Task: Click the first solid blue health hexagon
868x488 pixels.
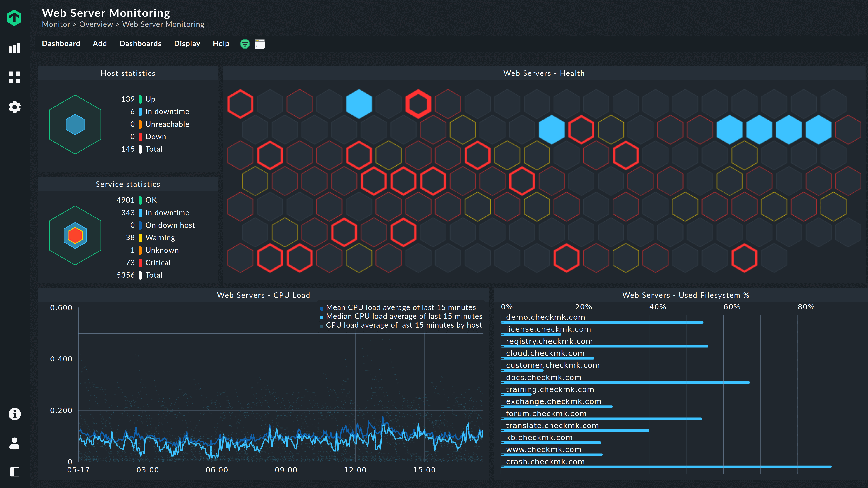Action: (359, 104)
